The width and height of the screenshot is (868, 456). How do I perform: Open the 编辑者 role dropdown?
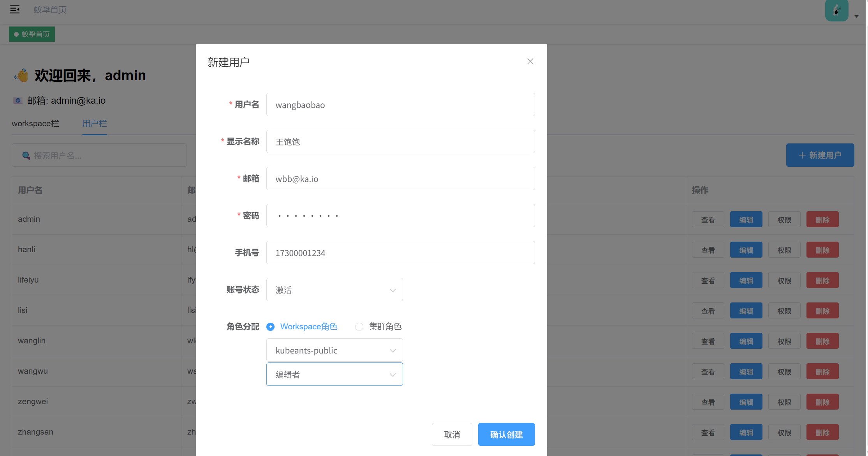334,374
